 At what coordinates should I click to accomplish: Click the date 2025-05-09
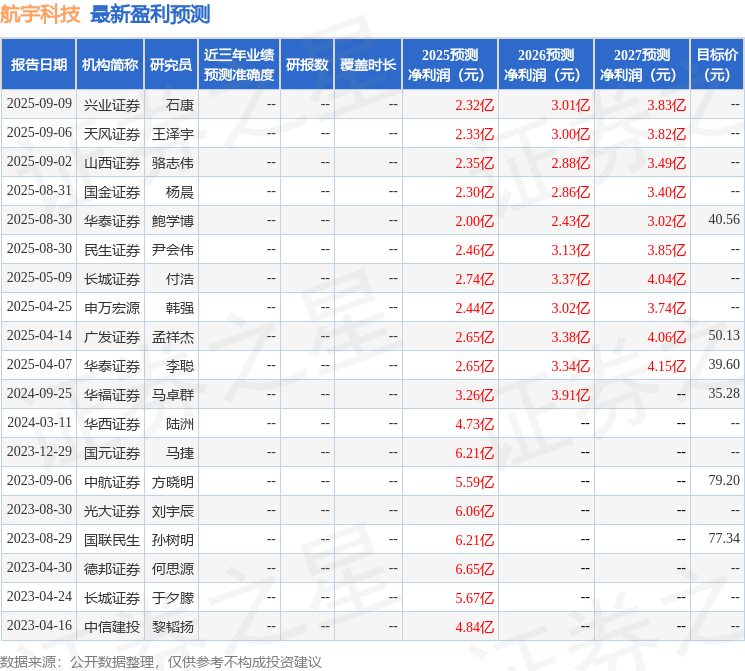tap(39, 278)
